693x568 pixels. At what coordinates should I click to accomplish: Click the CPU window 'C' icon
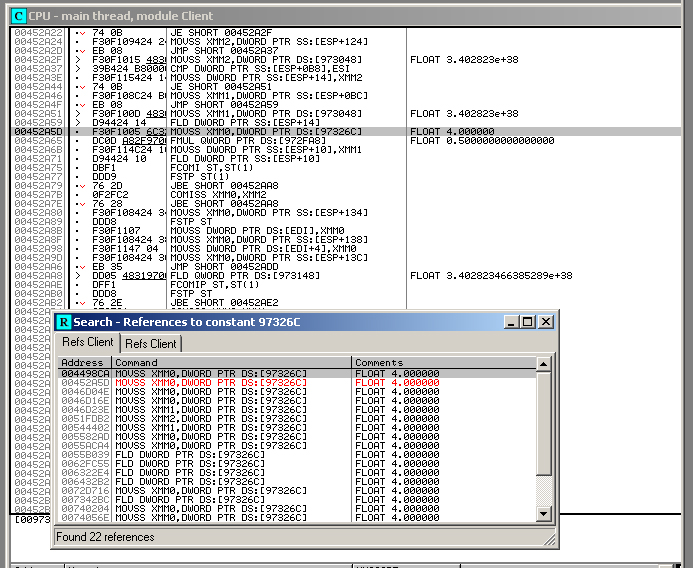coord(18,16)
